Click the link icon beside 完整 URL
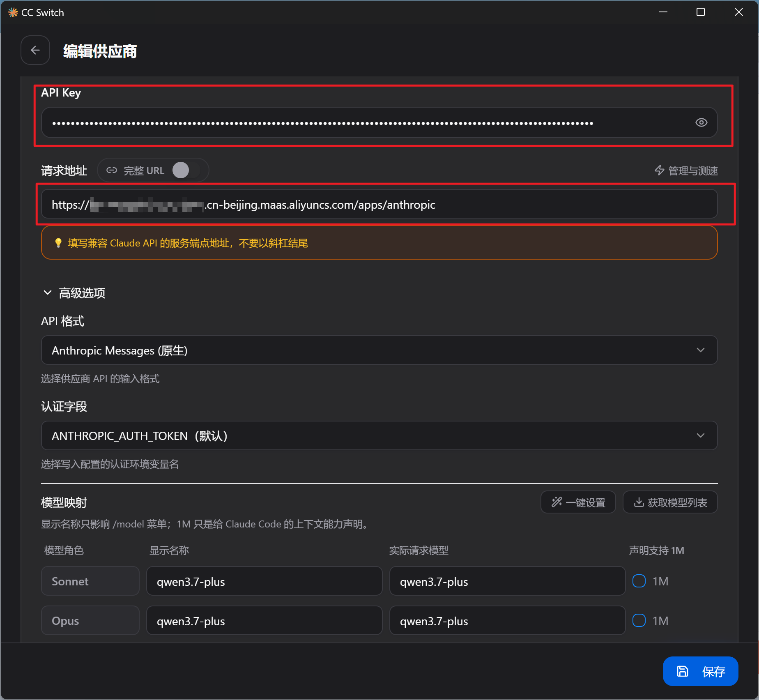The height and width of the screenshot is (700, 759). 112,170
